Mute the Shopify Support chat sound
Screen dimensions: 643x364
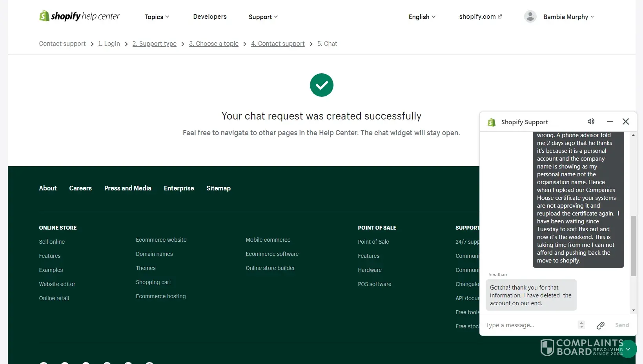coord(591,121)
